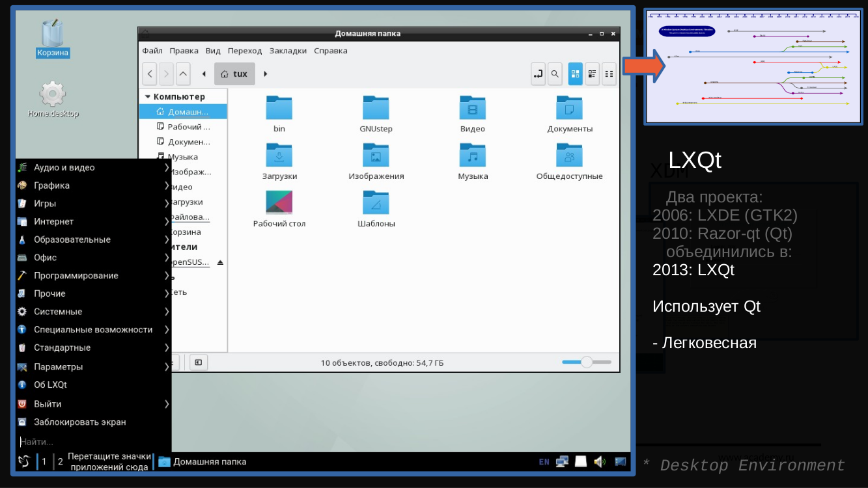Expand the Графика submenu
The height and width of the screenshot is (488, 868).
click(x=93, y=185)
